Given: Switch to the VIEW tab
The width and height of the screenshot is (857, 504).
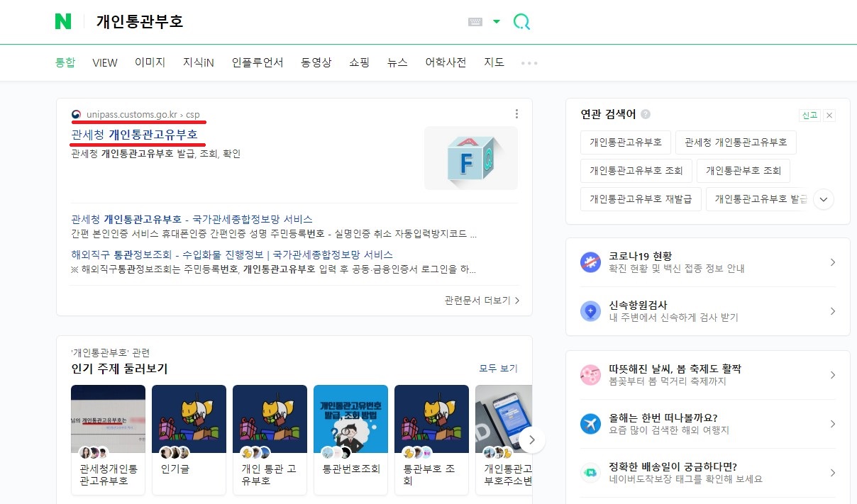Looking at the screenshot, I should coord(105,62).
